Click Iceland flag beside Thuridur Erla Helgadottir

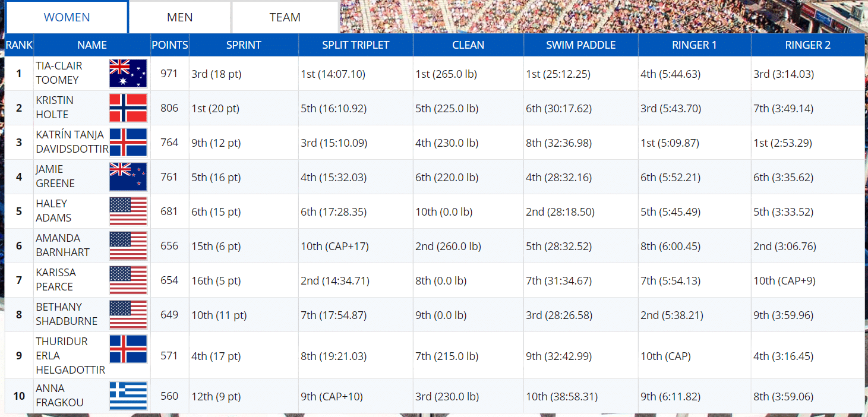click(128, 349)
